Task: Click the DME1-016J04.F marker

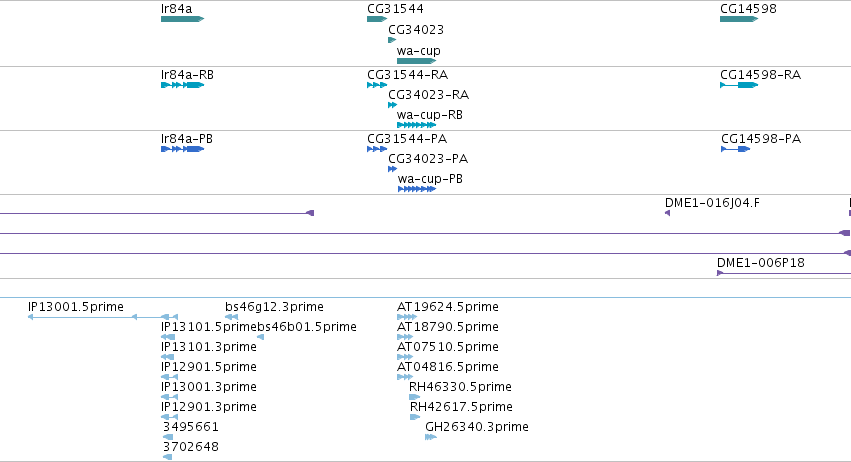Action: coord(668,213)
